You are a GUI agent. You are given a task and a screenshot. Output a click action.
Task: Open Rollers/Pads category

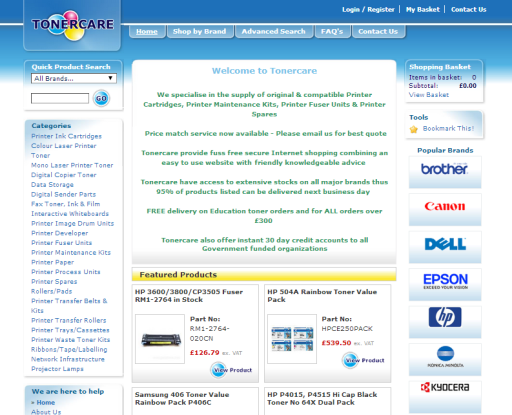(51, 291)
